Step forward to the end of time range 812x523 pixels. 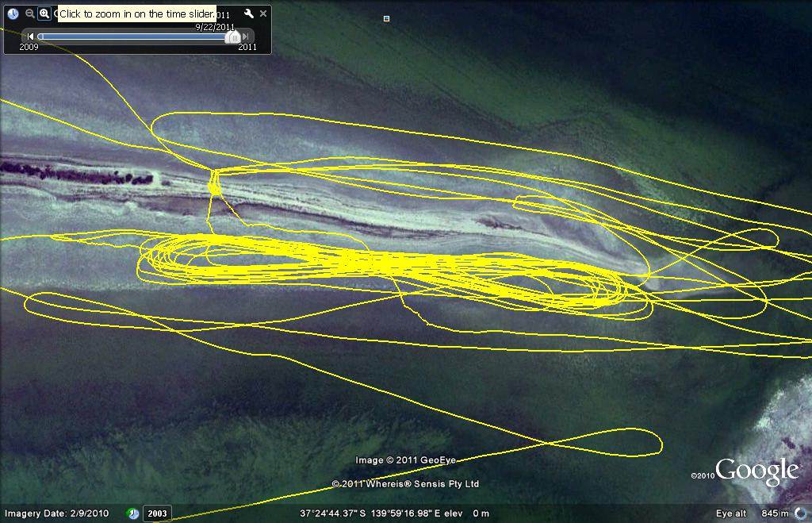246,37
